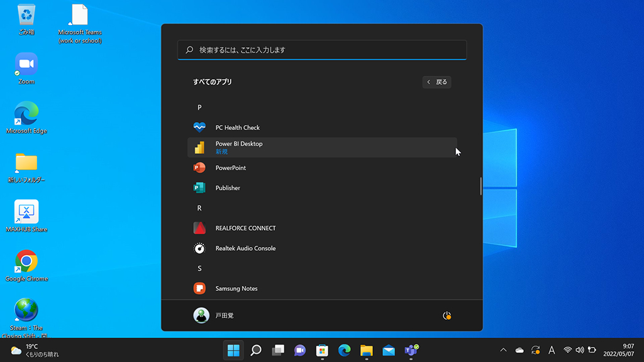Click the power button in Start menu
Viewport: 644px width, 362px height.
tap(447, 315)
